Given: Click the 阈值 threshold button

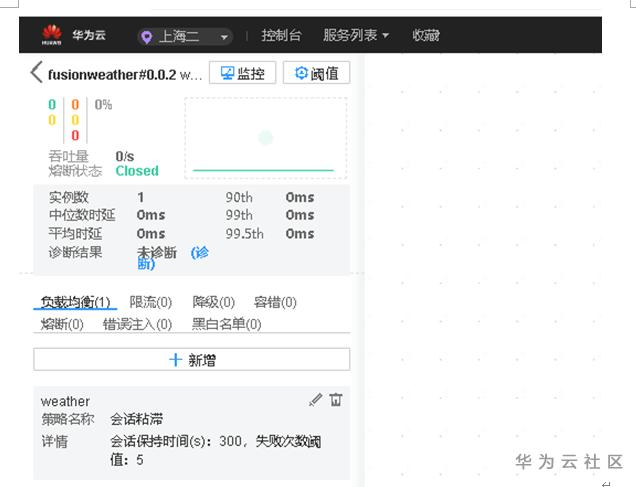Looking at the screenshot, I should [x=316, y=73].
